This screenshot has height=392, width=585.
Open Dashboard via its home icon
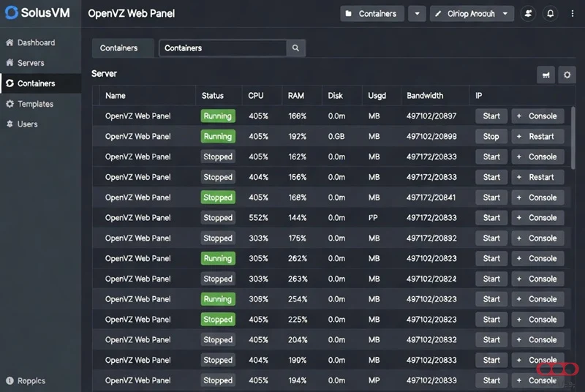coord(10,42)
